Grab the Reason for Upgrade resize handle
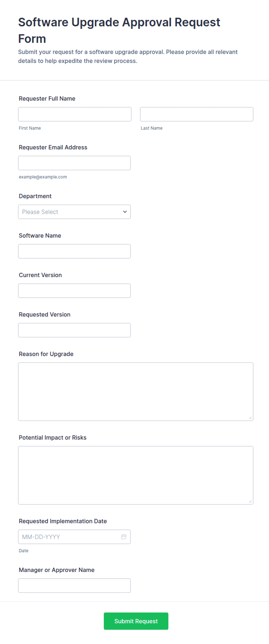This screenshot has width=269, height=644. coord(250,418)
